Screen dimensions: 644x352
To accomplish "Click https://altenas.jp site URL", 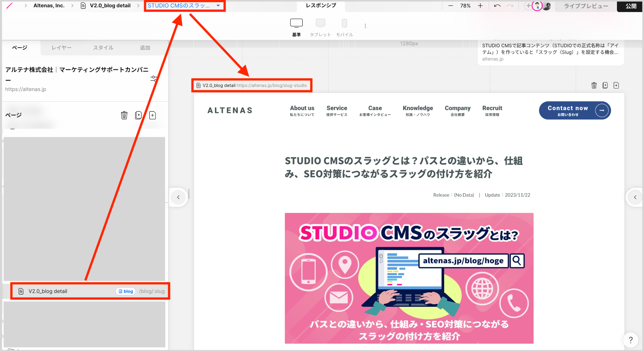I will (x=25, y=89).
